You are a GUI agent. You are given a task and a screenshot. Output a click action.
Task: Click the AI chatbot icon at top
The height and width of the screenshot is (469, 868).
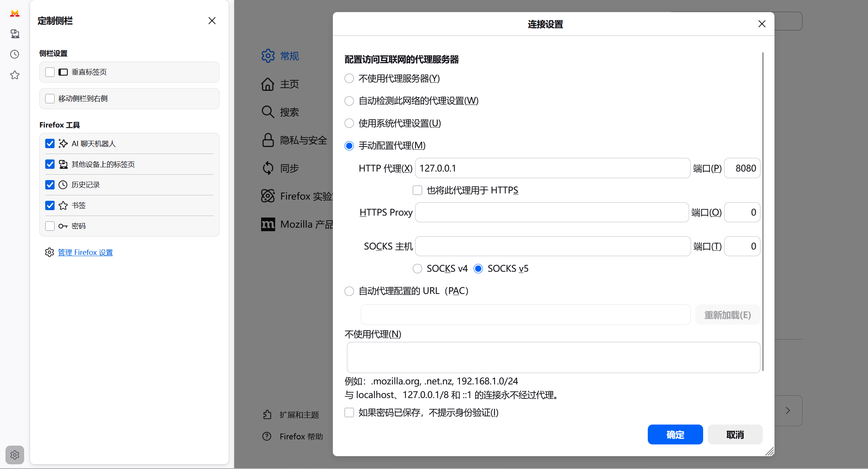tap(15, 14)
